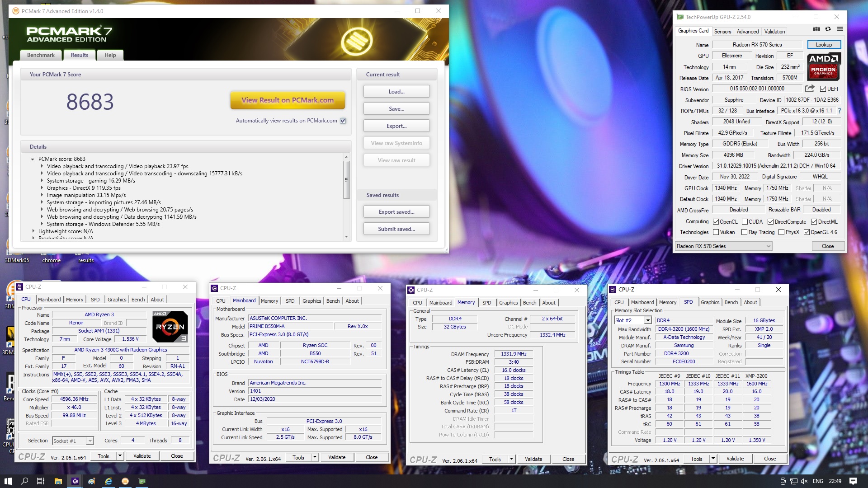The height and width of the screenshot is (488, 868).
Task: Click the GPU-Z taskbar icon
Action: [x=142, y=481]
